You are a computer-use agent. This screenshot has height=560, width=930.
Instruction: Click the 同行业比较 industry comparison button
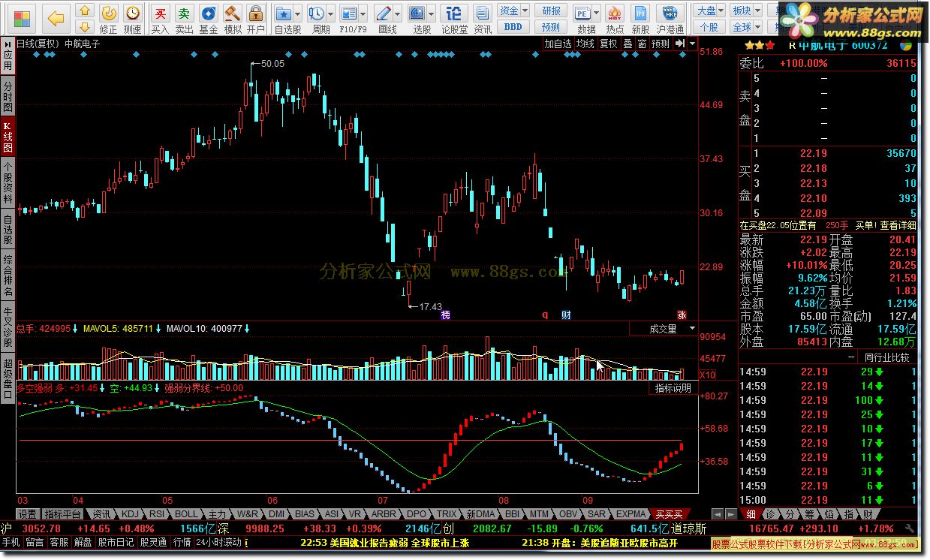886,357
